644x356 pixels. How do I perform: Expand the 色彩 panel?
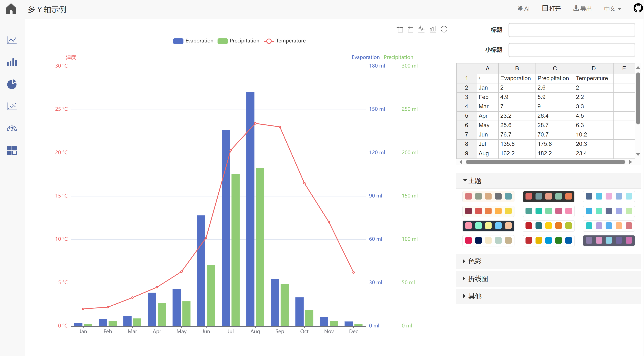click(474, 261)
